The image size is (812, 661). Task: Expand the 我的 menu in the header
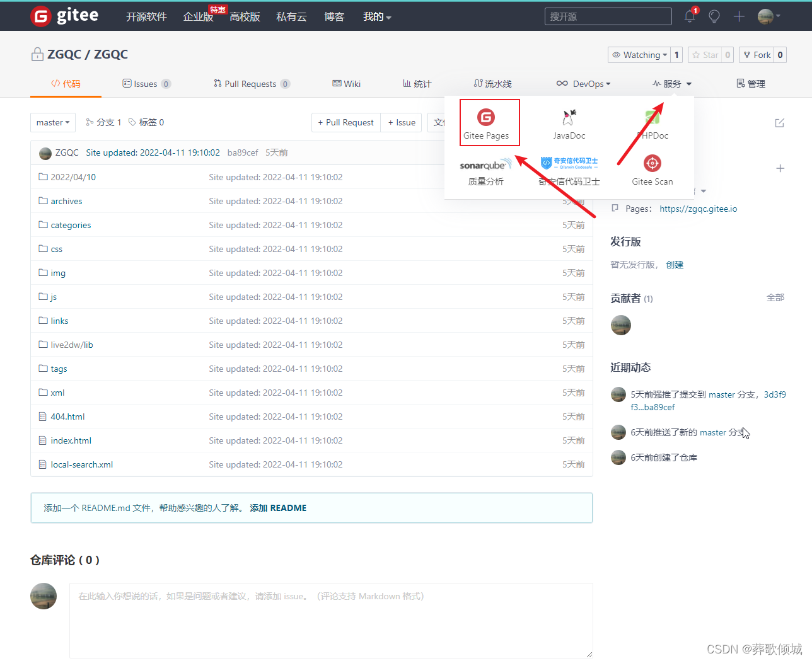377,16
